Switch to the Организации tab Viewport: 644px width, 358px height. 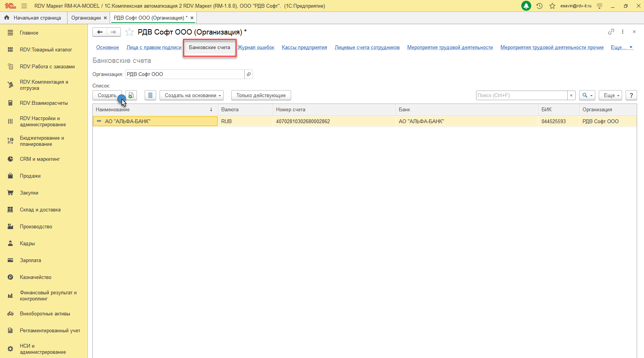pos(86,18)
